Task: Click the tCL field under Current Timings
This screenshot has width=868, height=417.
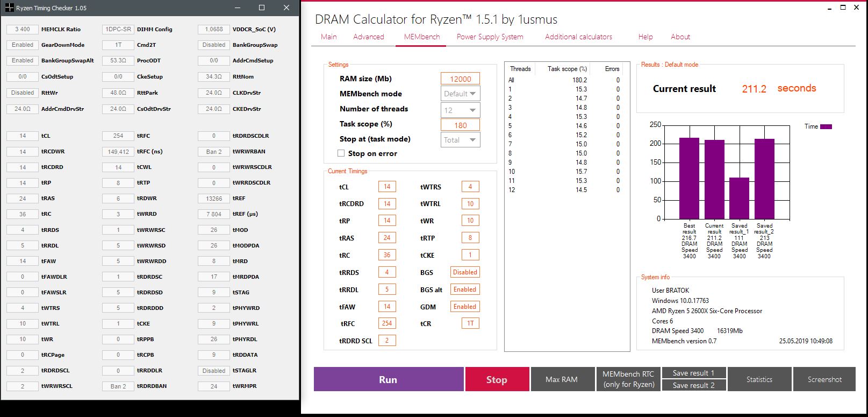Action: coord(387,187)
